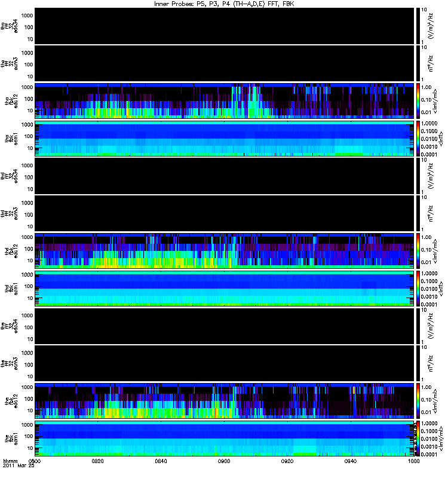Click the "the fff 32 edc34" y-axis title

[x=9, y=326]
